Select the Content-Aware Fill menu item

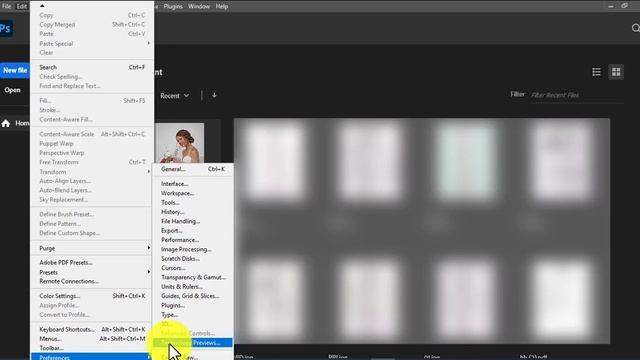[92, 120]
